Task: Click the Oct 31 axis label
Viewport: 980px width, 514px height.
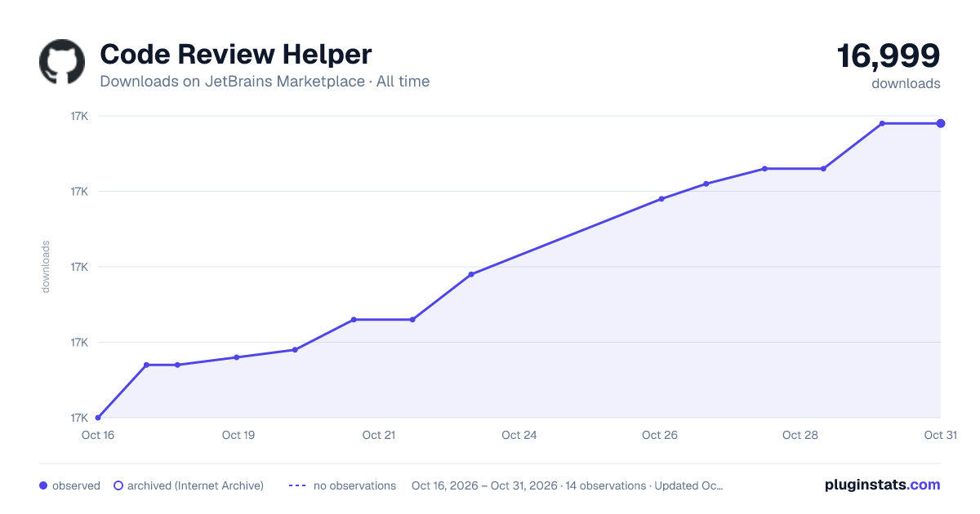Action: coord(940,435)
